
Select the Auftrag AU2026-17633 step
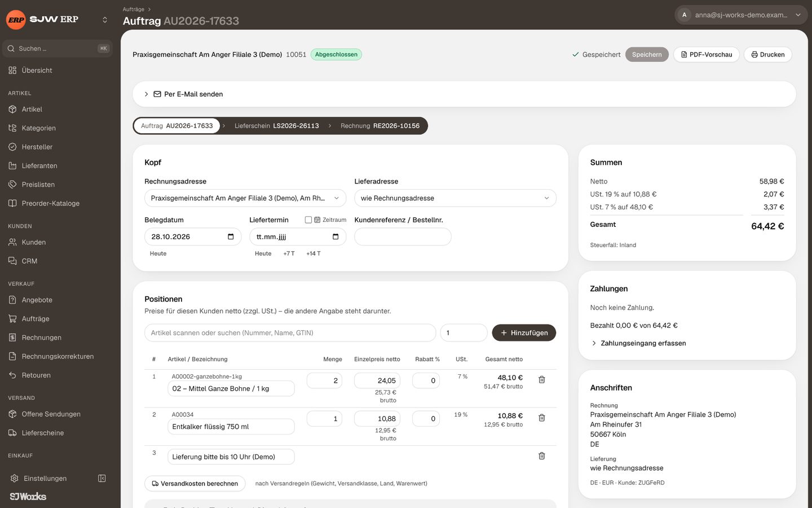(x=177, y=126)
